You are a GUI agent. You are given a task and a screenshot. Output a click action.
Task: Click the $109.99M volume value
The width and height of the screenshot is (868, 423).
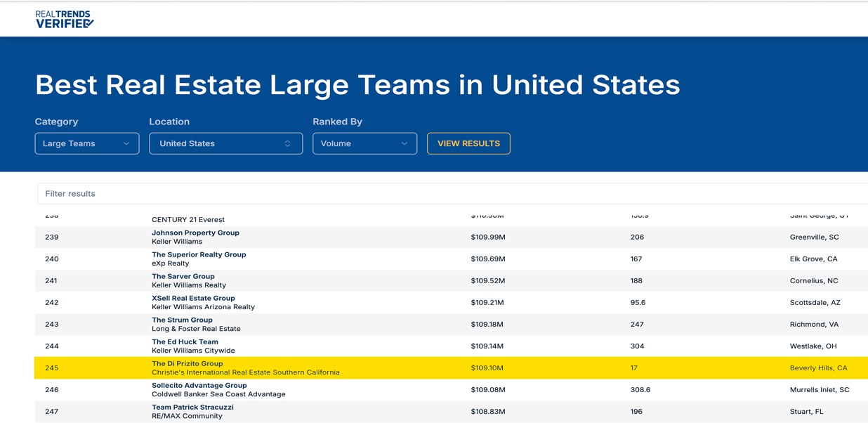(488, 237)
